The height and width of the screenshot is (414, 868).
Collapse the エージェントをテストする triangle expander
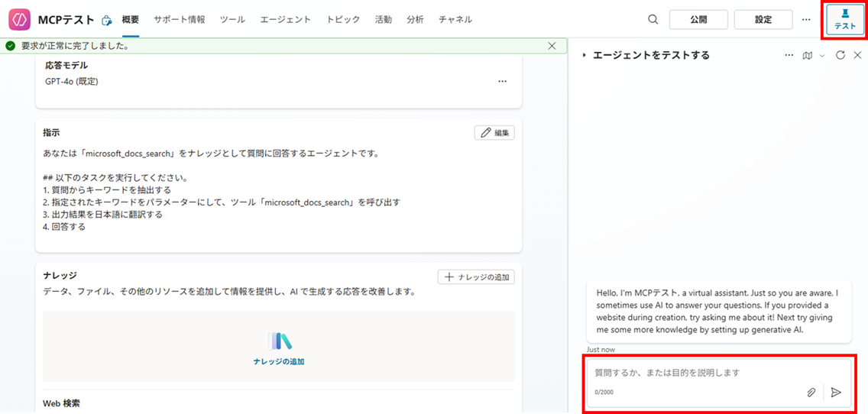584,55
